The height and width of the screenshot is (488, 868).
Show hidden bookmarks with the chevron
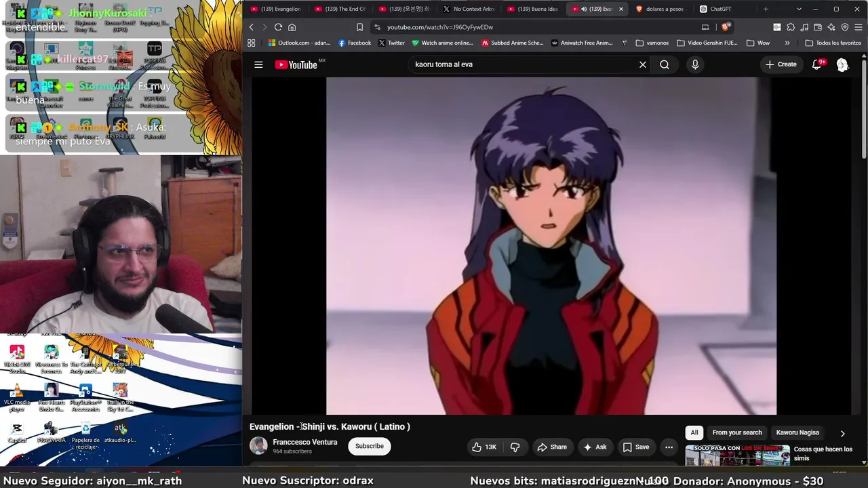(787, 43)
